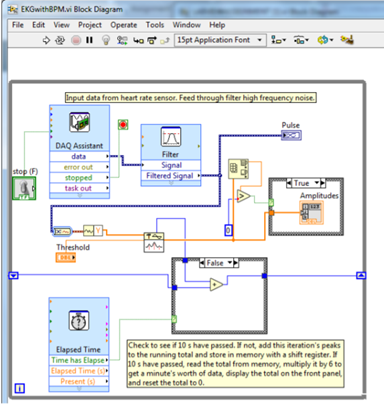
Task: Select the Filter express VI icon
Action: coord(171,137)
